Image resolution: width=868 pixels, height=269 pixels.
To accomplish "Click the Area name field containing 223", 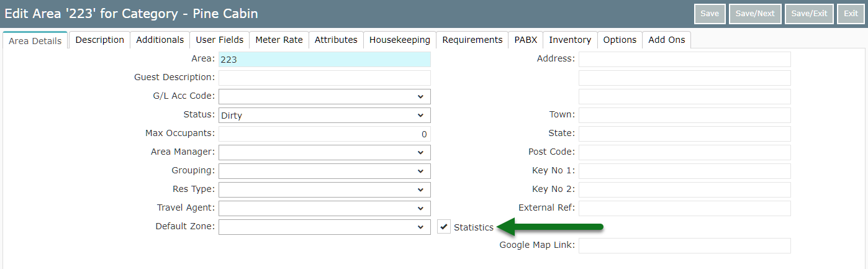I will [324, 60].
